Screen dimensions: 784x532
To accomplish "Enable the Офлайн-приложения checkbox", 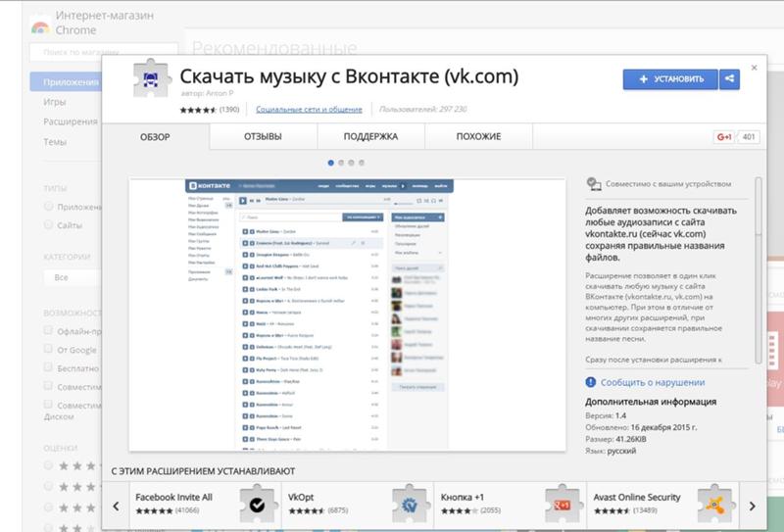I will pyautogui.click(x=48, y=330).
